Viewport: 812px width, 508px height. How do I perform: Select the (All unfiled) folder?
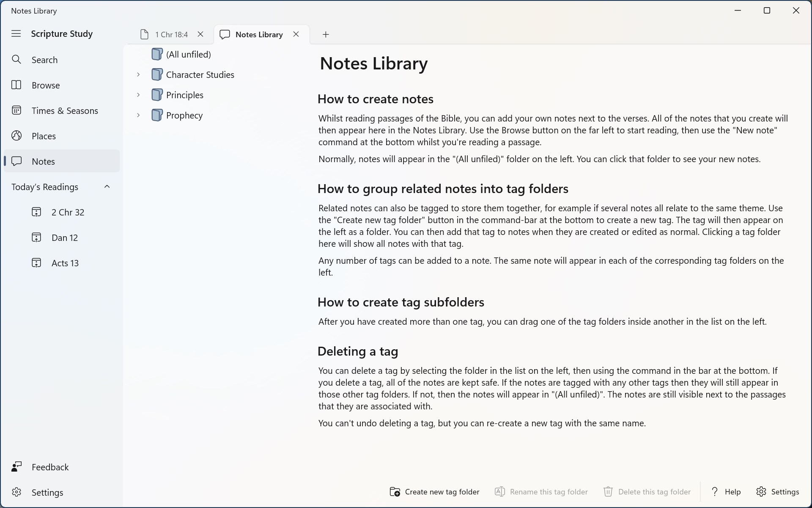tap(188, 54)
